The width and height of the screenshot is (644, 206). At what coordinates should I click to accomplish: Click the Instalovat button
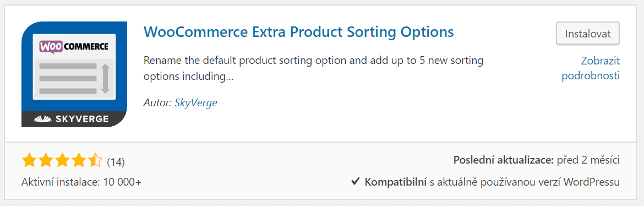pyautogui.click(x=587, y=33)
